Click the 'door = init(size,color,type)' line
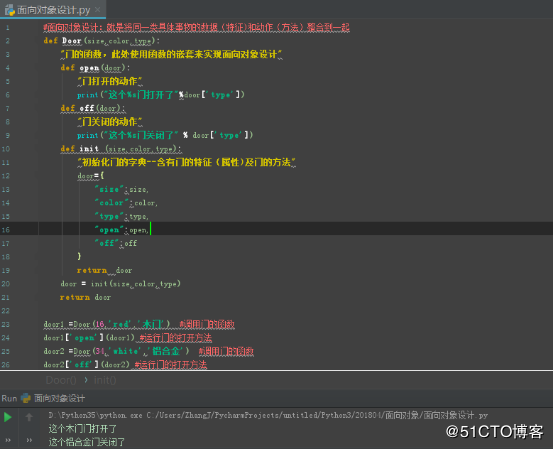 coord(120,284)
